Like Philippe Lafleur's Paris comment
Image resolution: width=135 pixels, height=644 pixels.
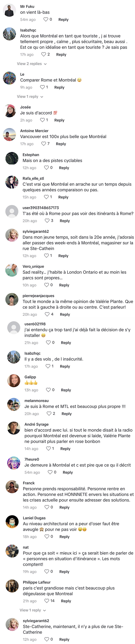point(47,600)
